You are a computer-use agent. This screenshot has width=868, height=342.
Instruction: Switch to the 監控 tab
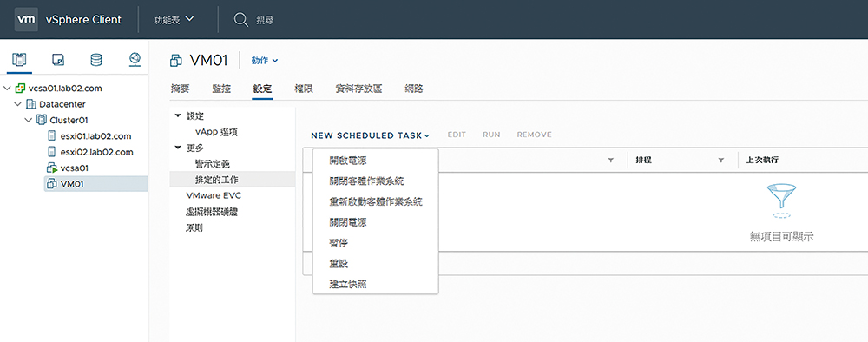(x=221, y=89)
